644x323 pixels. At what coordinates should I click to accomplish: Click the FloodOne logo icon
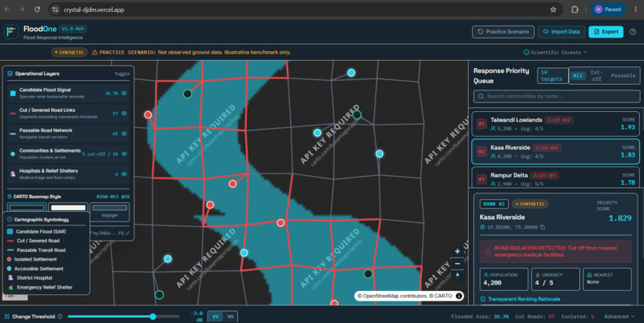click(11, 32)
